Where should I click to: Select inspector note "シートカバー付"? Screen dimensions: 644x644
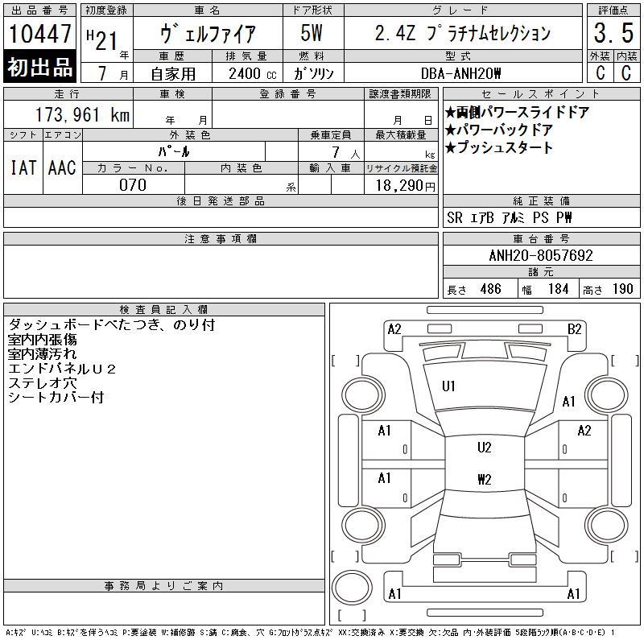pos(56,398)
